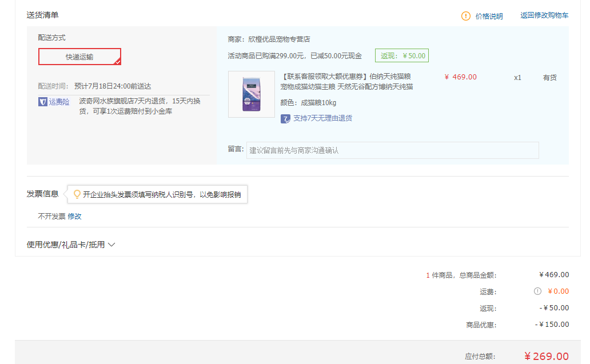Click the 总商品金额 ¥469.00 amount
The image size is (590, 364).
[554, 274]
